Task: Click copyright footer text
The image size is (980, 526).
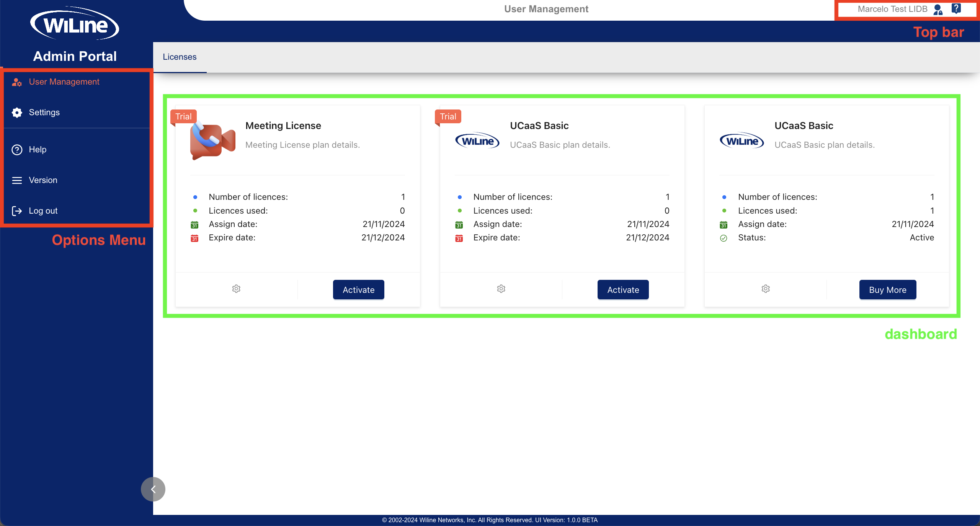Action: pyautogui.click(x=490, y=520)
